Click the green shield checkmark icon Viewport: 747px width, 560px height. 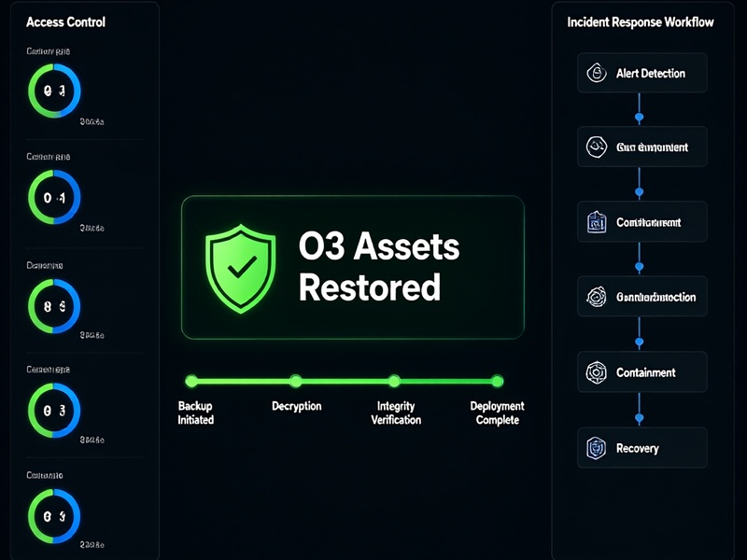click(x=241, y=269)
